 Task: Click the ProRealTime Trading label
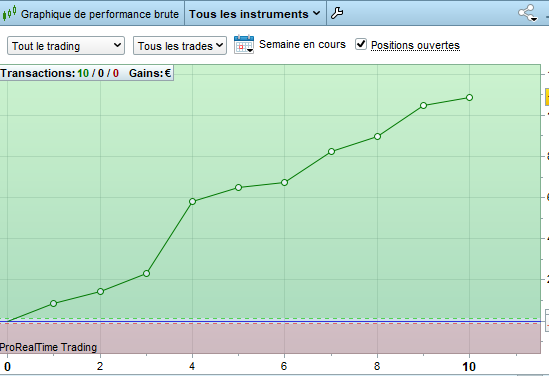point(48,347)
